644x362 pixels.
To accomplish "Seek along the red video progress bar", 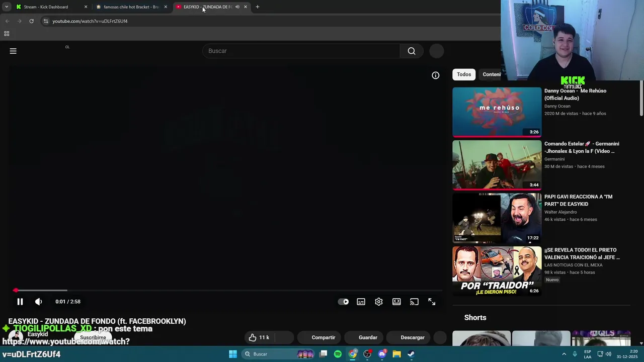I will (x=227, y=290).
